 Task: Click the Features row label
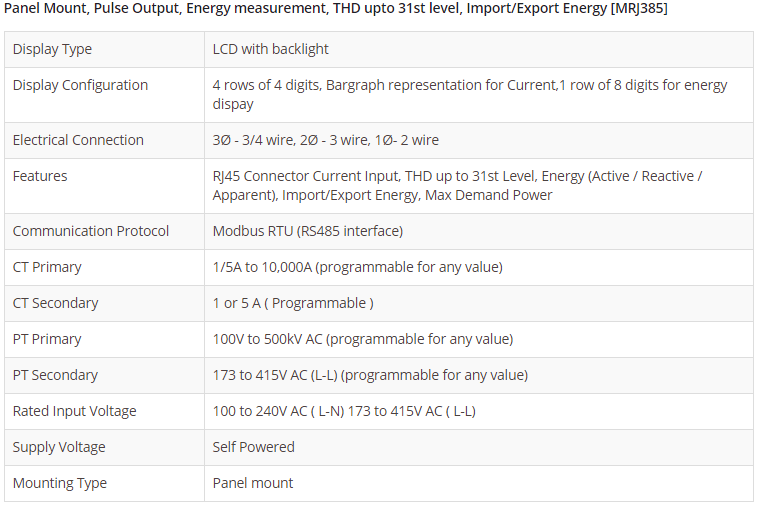click(40, 176)
